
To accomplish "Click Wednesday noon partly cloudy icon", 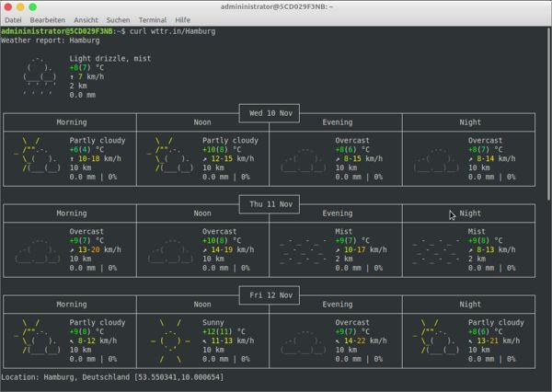I will coord(172,155).
